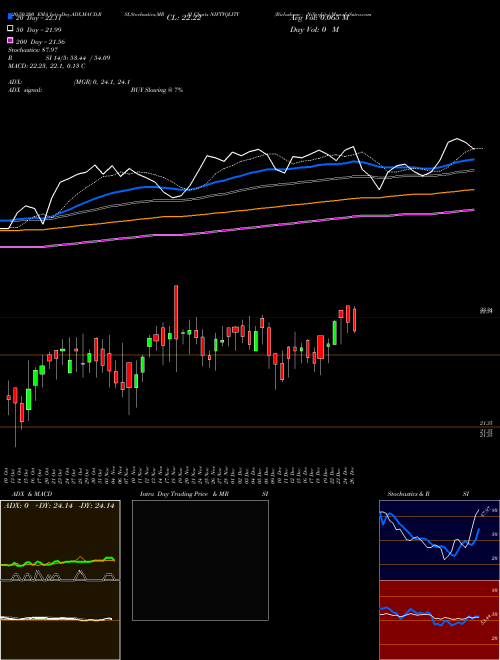Click the 'SI 14/3: 53.44 / 54.09' reading
Screen dimensions: 500x660
point(78,58)
